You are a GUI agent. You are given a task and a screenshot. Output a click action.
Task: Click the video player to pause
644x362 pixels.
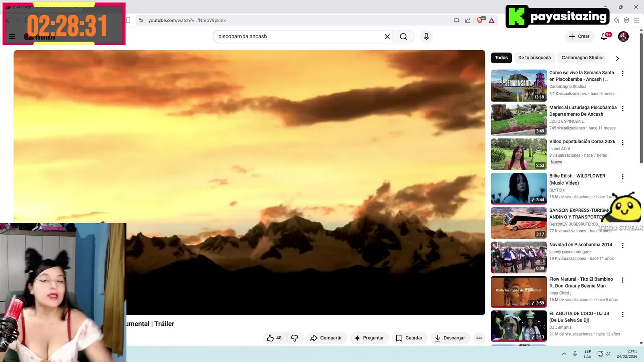click(249, 182)
